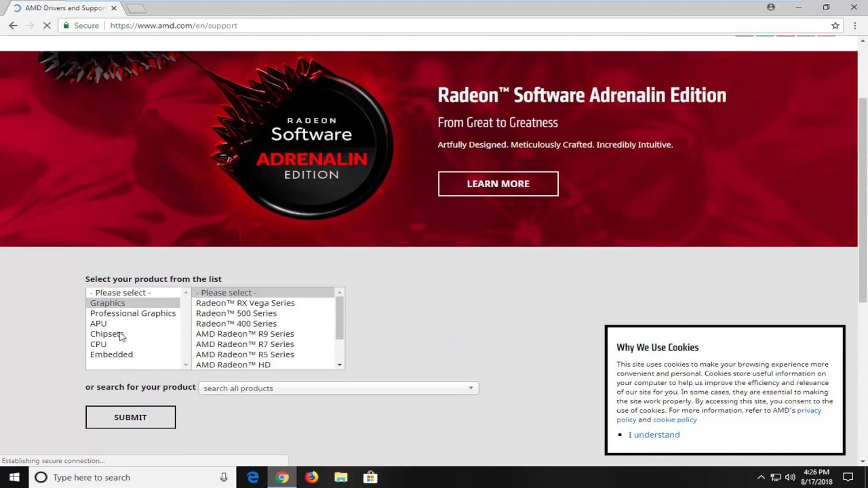Click the Secure padlock indicator

pos(66,26)
